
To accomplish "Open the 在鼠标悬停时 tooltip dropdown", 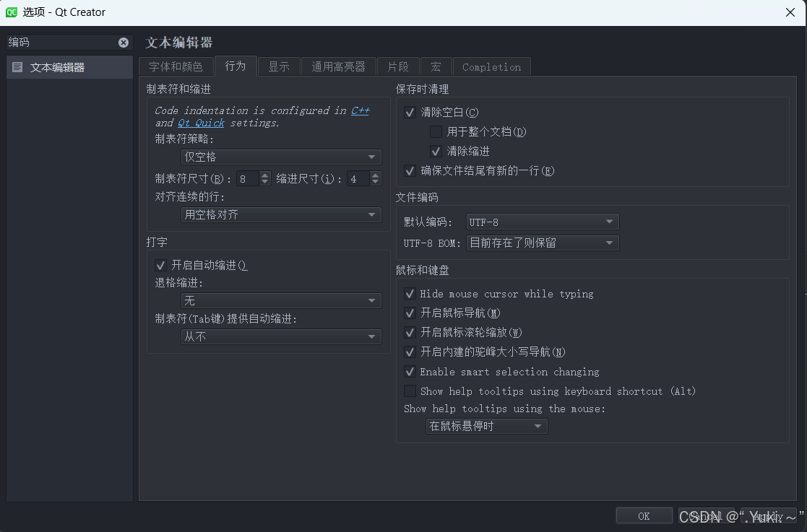I will pyautogui.click(x=486, y=426).
